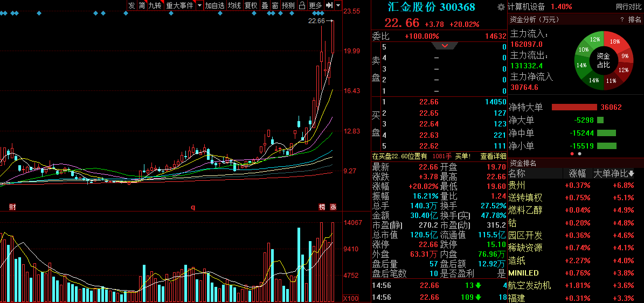
Task: Open settings gear beside 汇金股份 300368
Action: pyautogui.click(x=501, y=7)
